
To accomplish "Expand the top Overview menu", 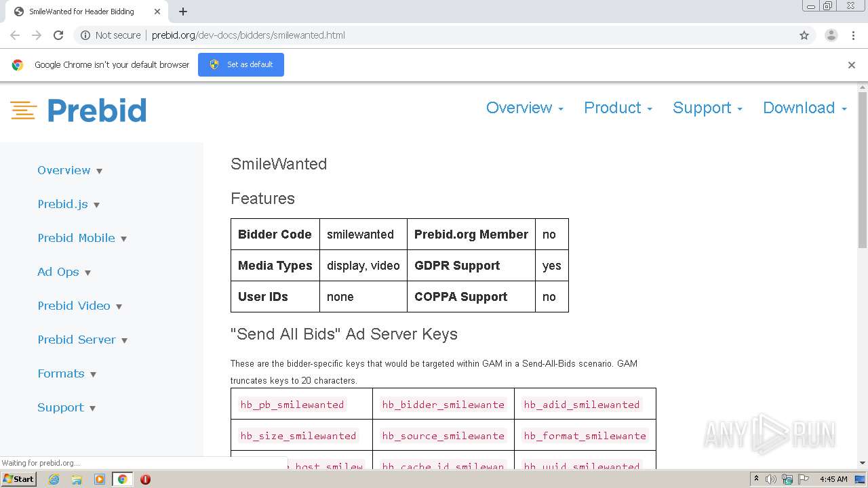I will click(524, 108).
